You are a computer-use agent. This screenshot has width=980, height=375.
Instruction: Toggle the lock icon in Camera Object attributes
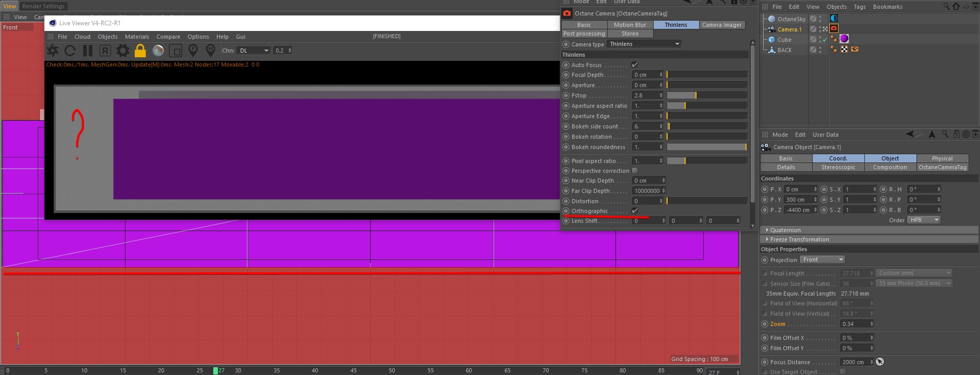(x=956, y=134)
